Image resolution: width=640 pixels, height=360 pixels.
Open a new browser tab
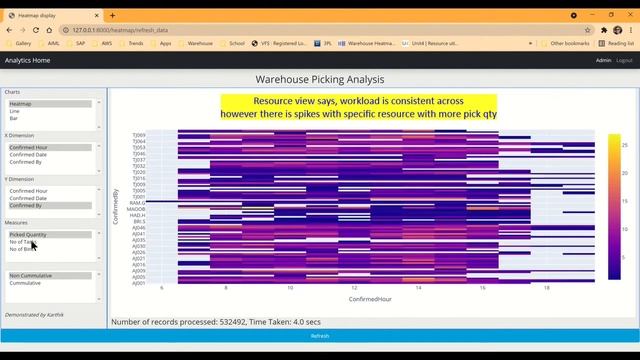click(112, 16)
